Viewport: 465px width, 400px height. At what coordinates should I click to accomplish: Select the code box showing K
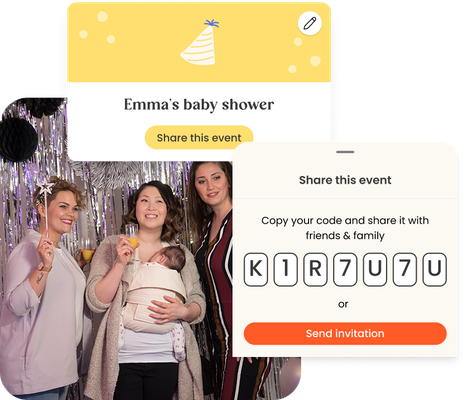click(256, 269)
